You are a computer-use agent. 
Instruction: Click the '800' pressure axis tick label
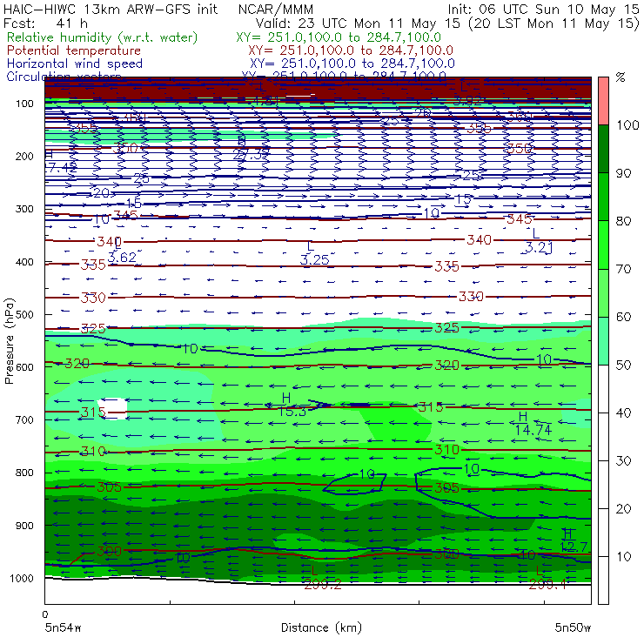pyautogui.click(x=24, y=473)
